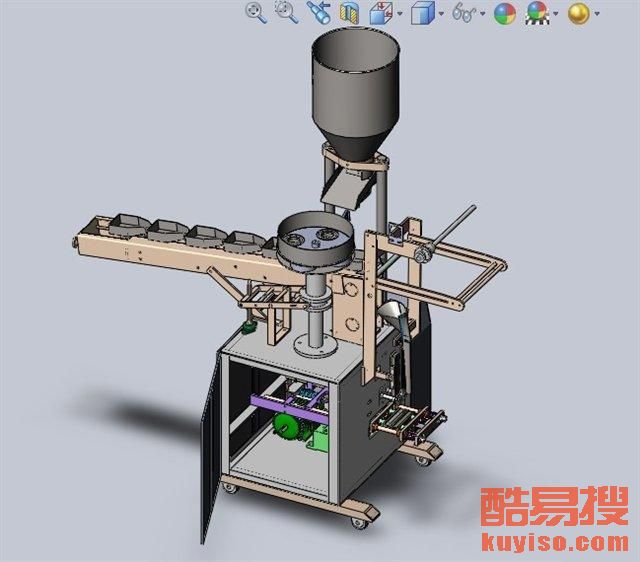The image size is (640, 562).
Task: Activate the Zoom to Area tool
Action: pyautogui.click(x=287, y=12)
